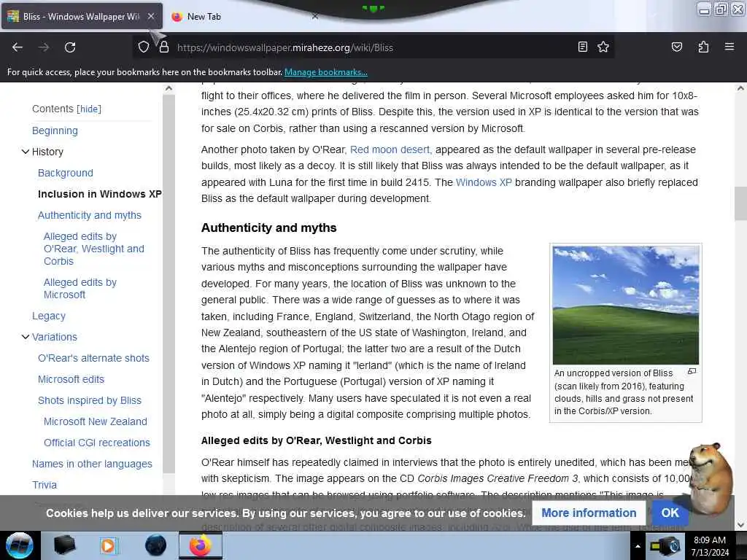Save page to Pocket
Screen dimensions: 747x560
tap(676, 47)
